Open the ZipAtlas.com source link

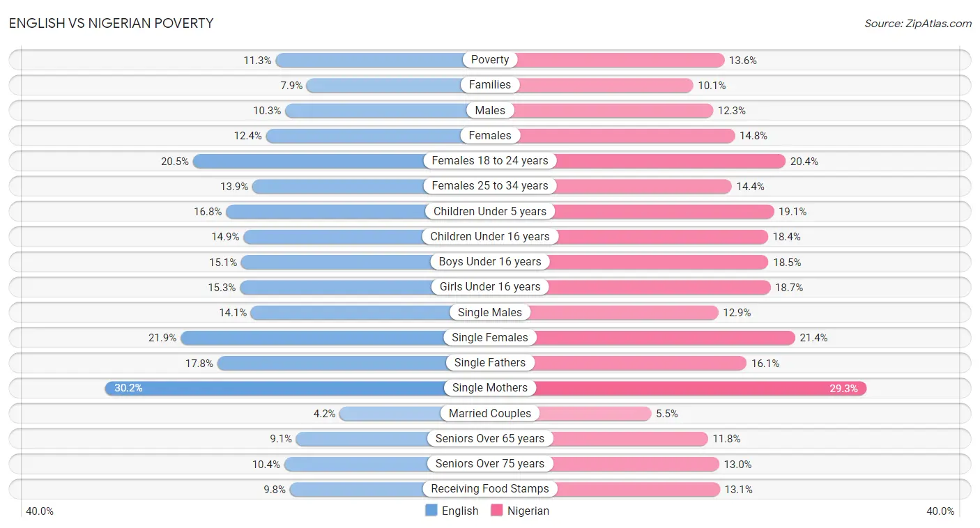918,24
